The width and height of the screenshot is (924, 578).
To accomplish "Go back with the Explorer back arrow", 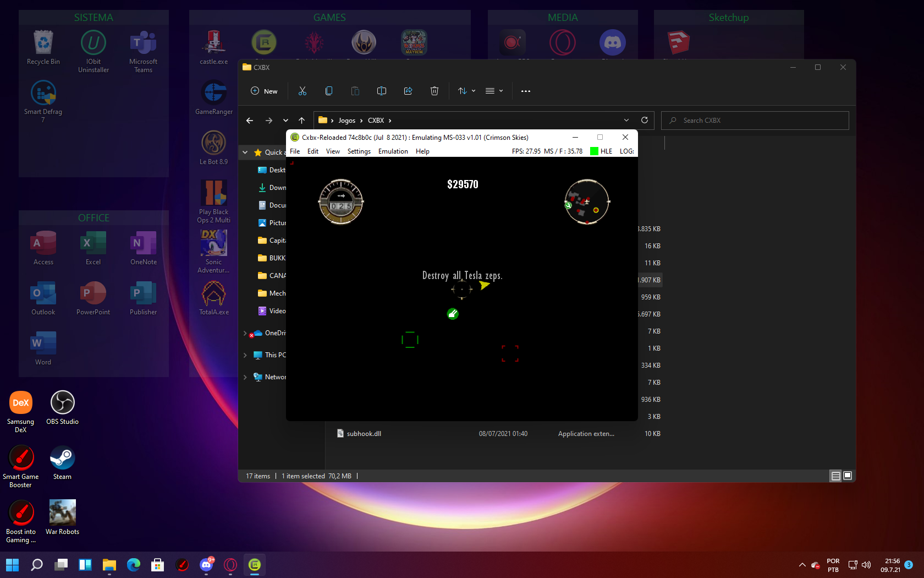I will [250, 120].
